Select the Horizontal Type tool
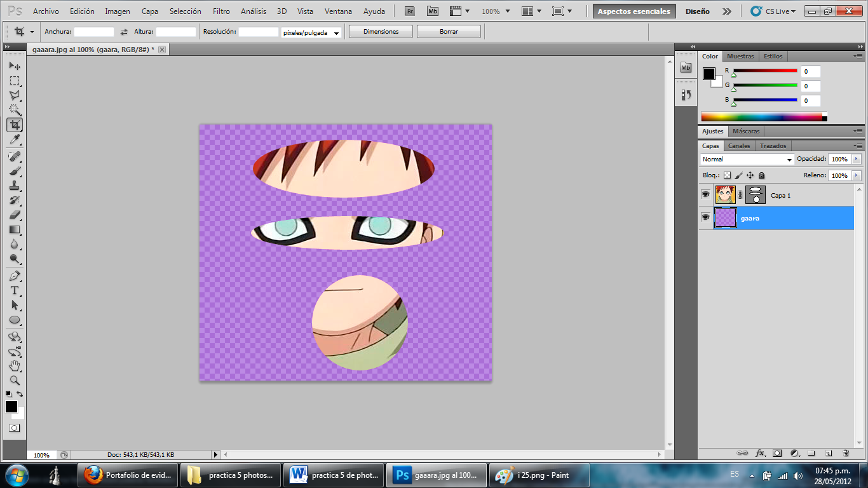The width and height of the screenshot is (868, 488). coord(15,290)
